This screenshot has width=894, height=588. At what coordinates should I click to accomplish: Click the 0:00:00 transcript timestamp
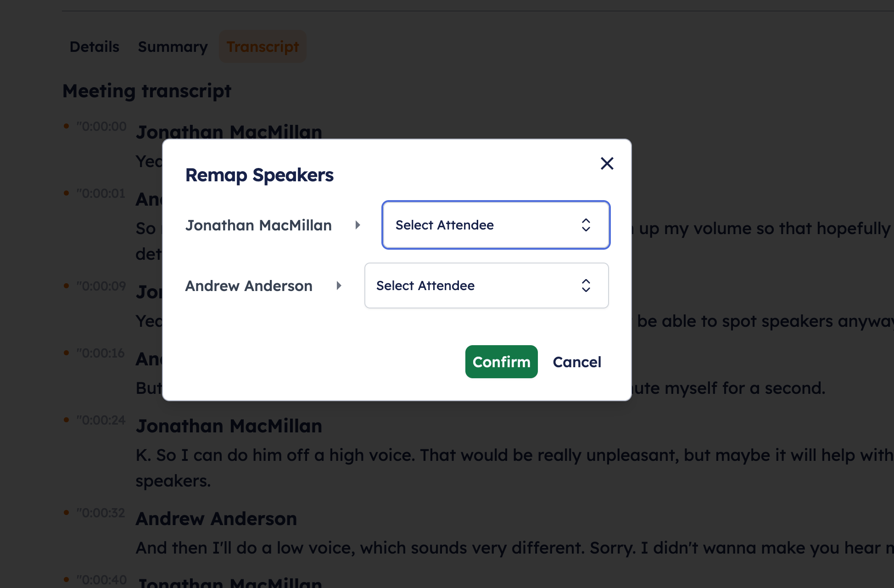point(101,126)
